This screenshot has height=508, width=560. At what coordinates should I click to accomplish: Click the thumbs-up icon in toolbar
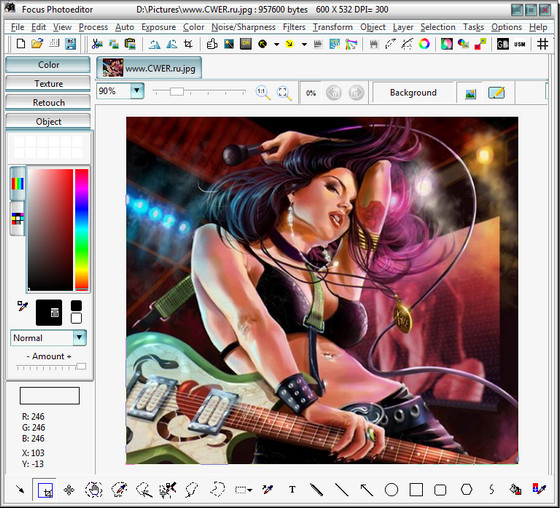pos(212,44)
